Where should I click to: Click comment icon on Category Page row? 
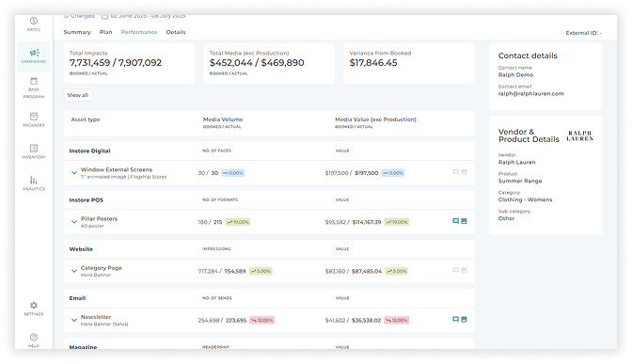coord(455,270)
